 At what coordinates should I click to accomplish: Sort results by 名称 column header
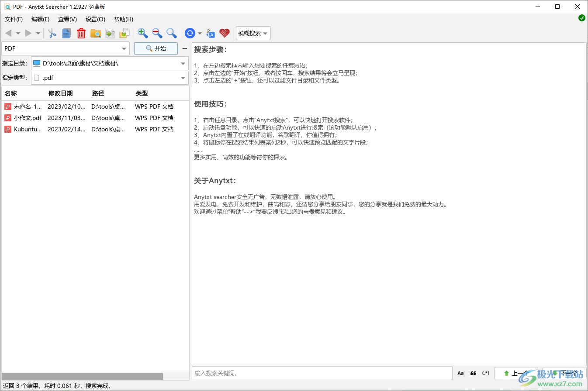pos(24,93)
